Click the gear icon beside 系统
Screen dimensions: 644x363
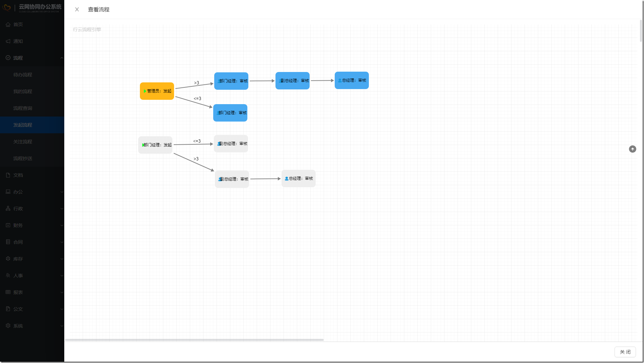[x=8, y=326]
